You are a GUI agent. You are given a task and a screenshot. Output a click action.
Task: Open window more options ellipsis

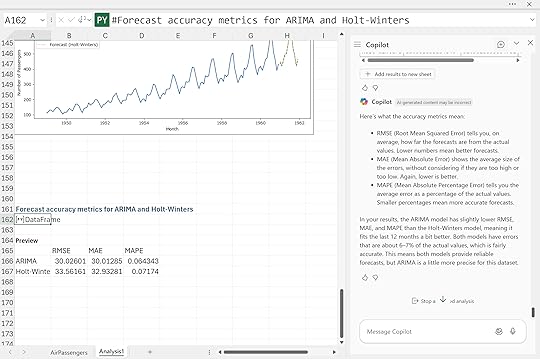tap(512, 4)
